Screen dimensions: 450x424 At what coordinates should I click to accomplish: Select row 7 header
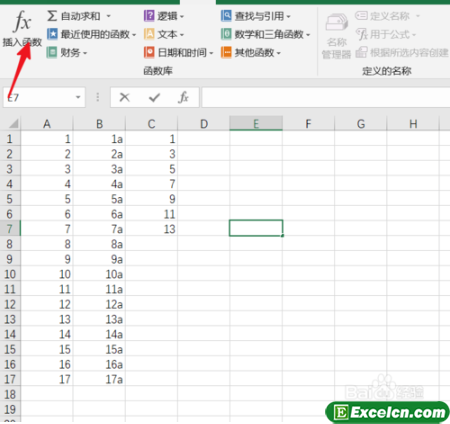10,229
